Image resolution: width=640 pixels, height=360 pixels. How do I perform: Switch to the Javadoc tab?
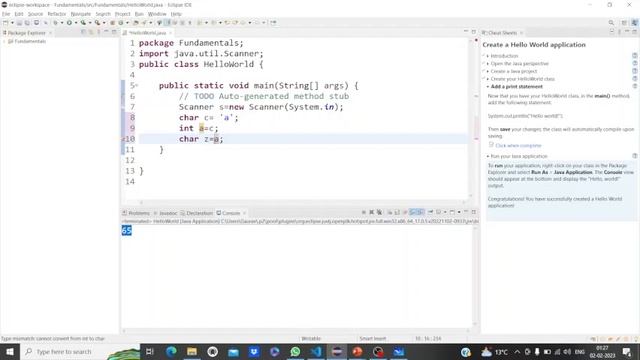[x=165, y=213]
